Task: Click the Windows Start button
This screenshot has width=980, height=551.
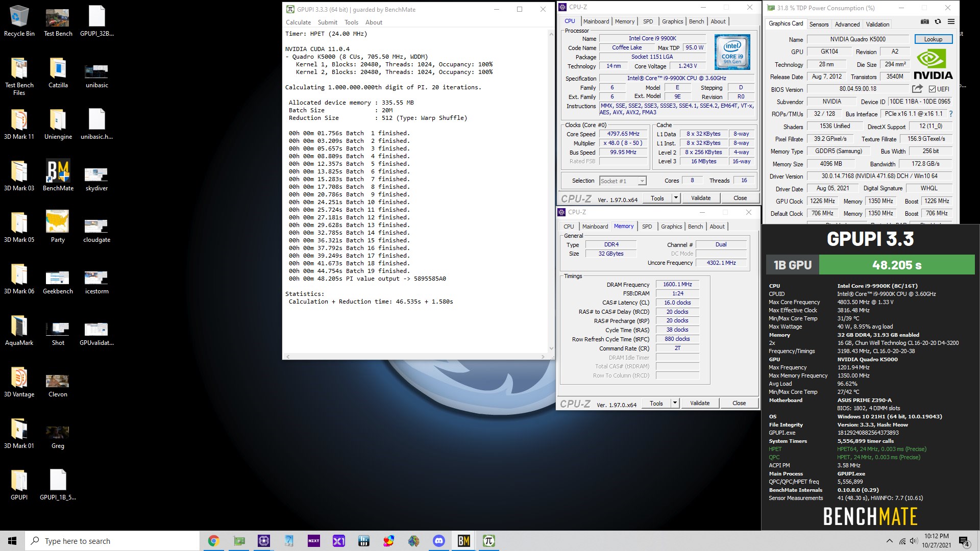Action: coord(12,541)
